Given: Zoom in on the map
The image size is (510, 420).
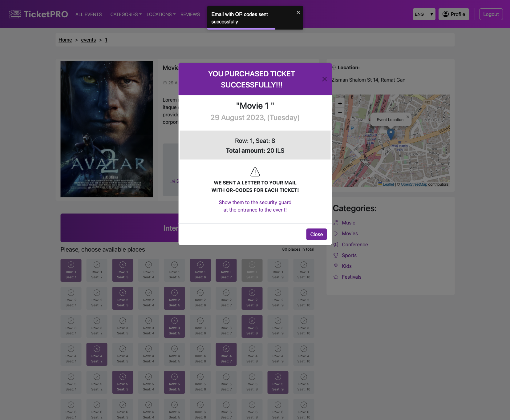Looking at the screenshot, I should pos(340,103).
